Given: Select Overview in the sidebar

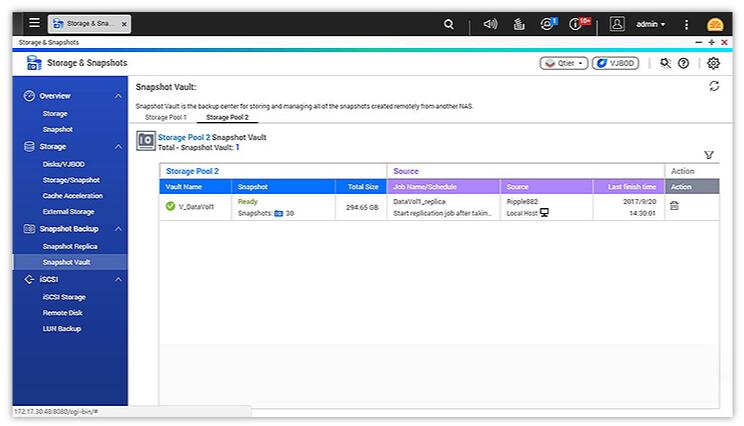Looking at the screenshot, I should pyautogui.click(x=55, y=96).
